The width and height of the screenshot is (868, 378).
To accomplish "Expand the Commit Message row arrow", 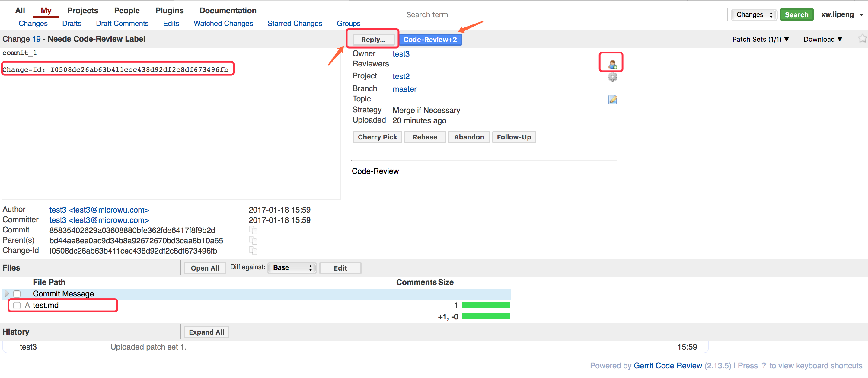I will [7, 294].
